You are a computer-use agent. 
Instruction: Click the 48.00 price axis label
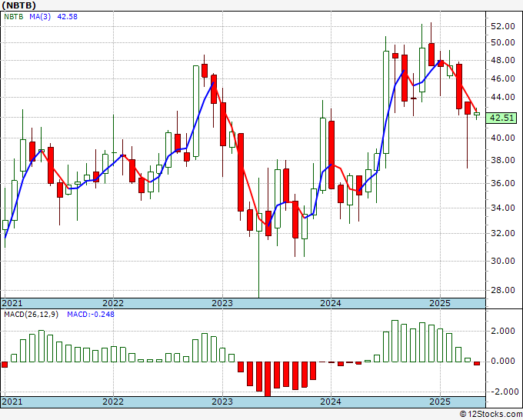(x=503, y=60)
